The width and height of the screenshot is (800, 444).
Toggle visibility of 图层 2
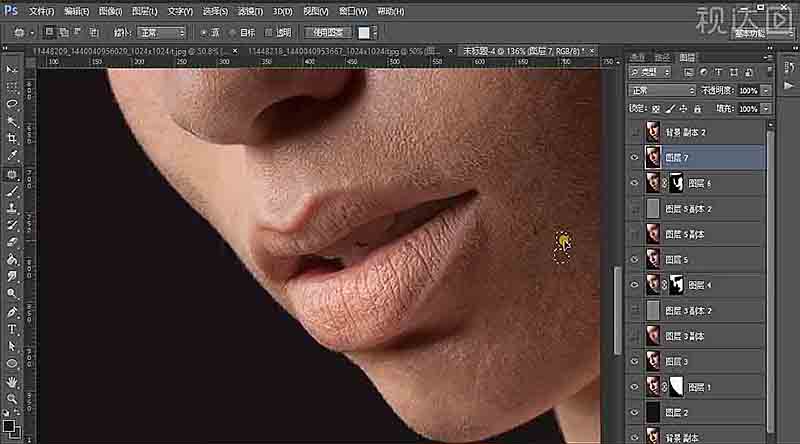click(x=635, y=412)
